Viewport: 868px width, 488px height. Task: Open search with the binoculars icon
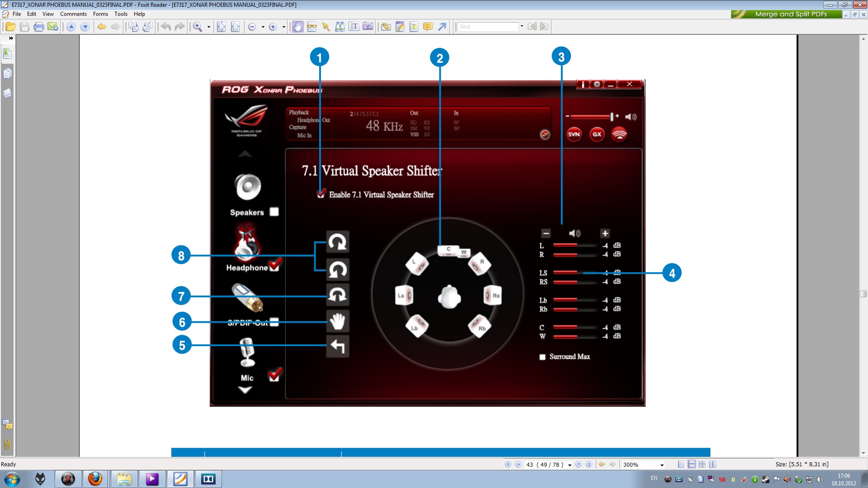(340, 27)
